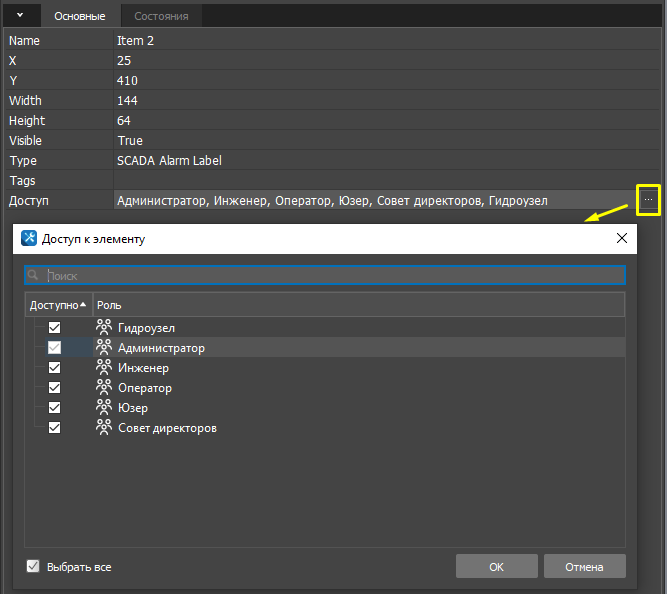The width and height of the screenshot is (667, 594).
Task: Click the magnifier icon in search field
Action: pyautogui.click(x=35, y=275)
